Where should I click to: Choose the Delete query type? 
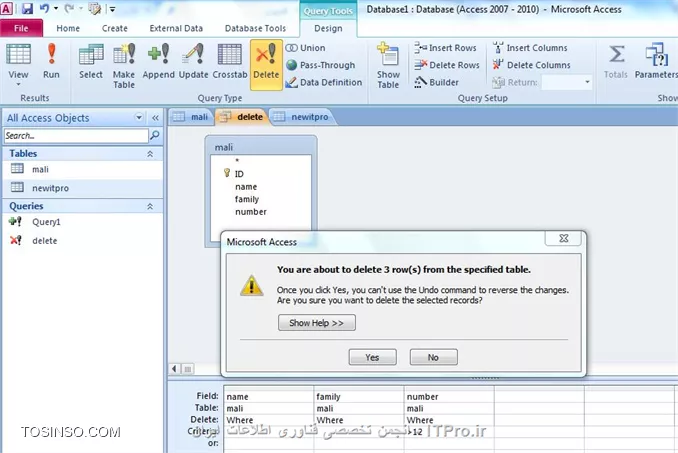266,64
